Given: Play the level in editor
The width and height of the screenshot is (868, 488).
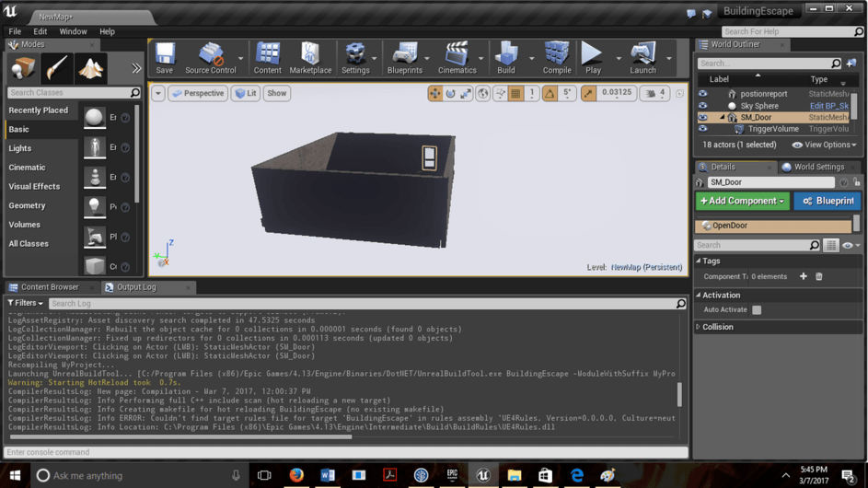Looking at the screenshot, I should pos(593,58).
